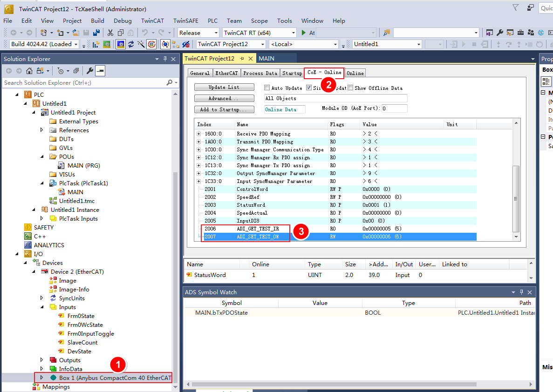Viewport: 553px width, 392px height.
Task: Click the Update List button
Action: point(224,88)
